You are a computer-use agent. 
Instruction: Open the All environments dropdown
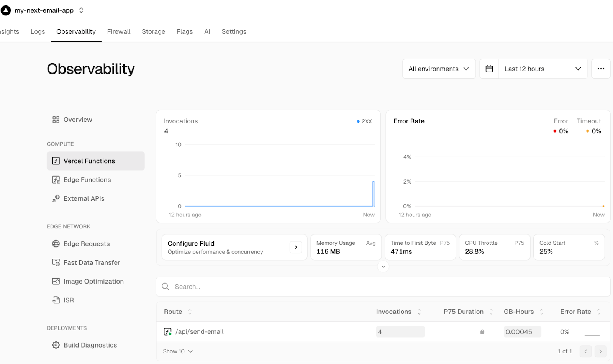pos(438,69)
